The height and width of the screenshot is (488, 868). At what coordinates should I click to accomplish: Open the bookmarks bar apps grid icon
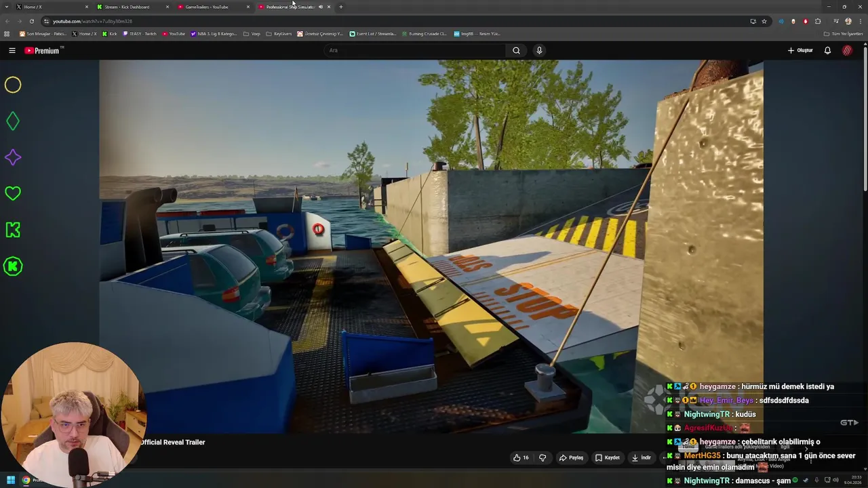tap(7, 33)
